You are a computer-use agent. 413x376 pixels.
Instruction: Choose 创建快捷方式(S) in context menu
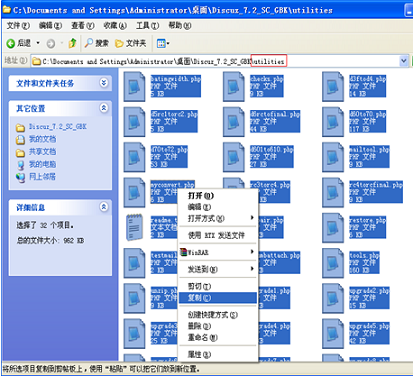click(218, 315)
